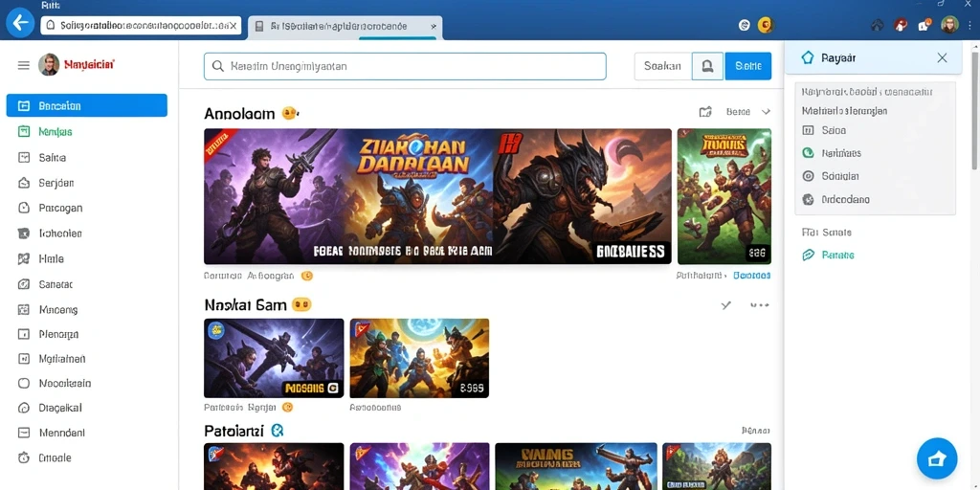Open the purple thumbnail above Partases Nanjan
The width and height of the screenshot is (980, 490).
[x=274, y=358]
